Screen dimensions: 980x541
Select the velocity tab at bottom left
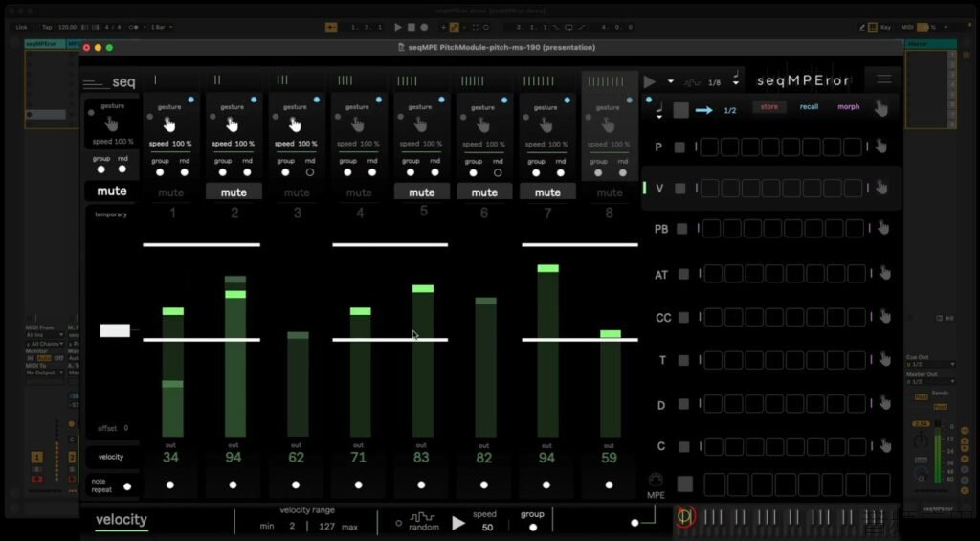[x=122, y=520]
